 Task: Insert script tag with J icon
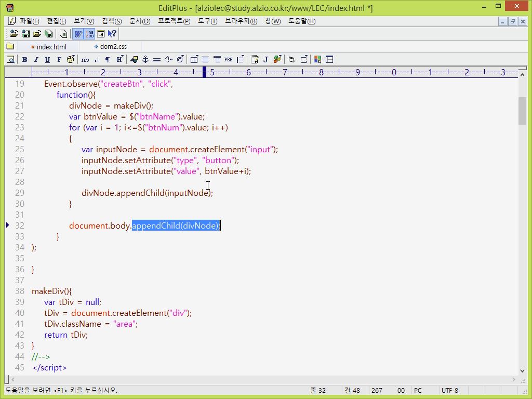coord(265,60)
